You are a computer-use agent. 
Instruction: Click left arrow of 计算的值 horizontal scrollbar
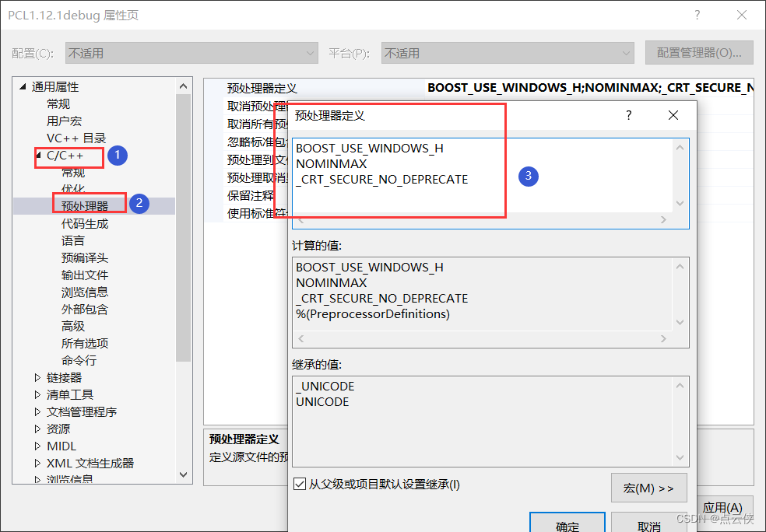tap(301, 339)
